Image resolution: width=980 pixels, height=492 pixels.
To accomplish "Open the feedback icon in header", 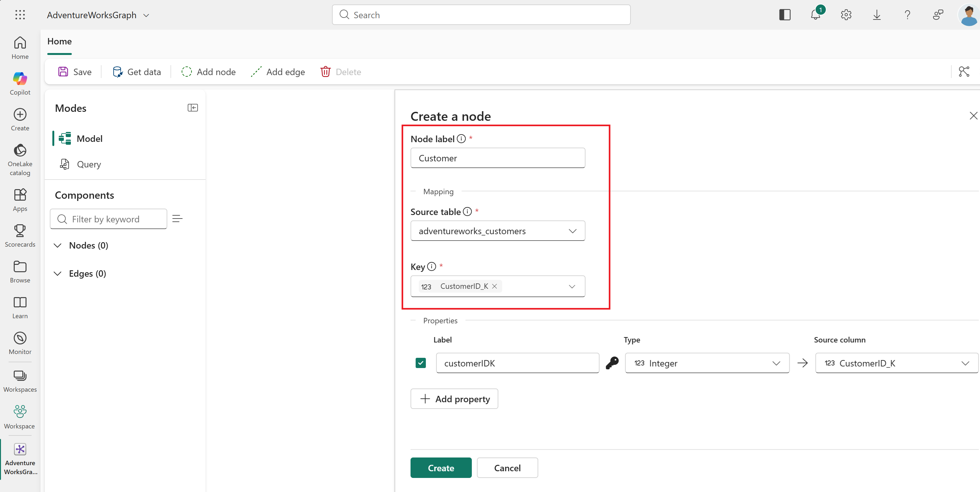I will pyautogui.click(x=938, y=15).
